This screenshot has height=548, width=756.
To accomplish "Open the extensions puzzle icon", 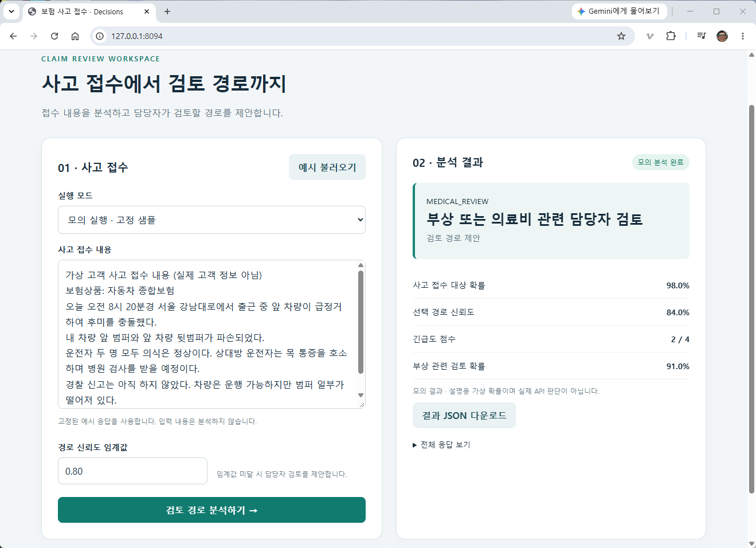I will point(671,36).
